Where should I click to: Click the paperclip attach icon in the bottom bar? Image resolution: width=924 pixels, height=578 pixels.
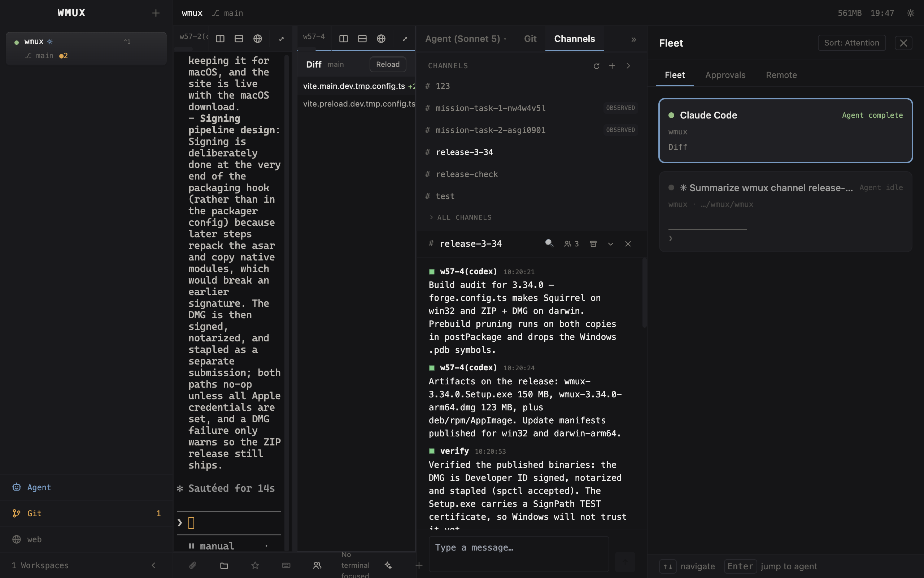coord(193,565)
